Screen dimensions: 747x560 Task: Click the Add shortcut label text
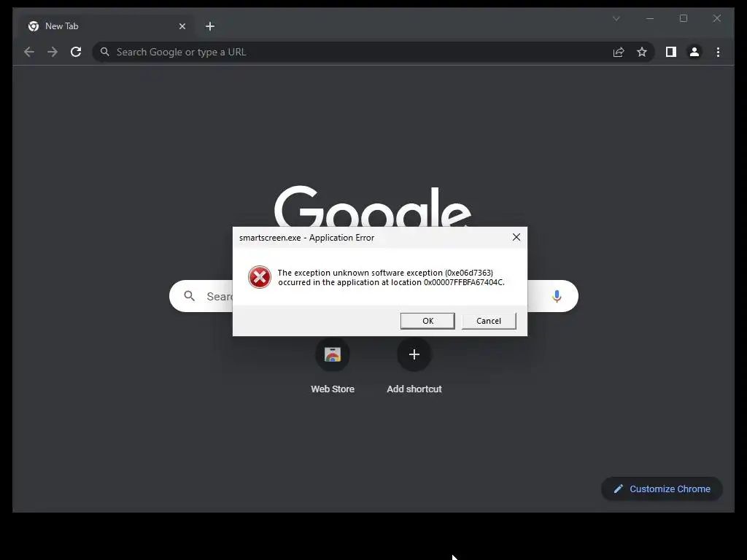coord(414,389)
